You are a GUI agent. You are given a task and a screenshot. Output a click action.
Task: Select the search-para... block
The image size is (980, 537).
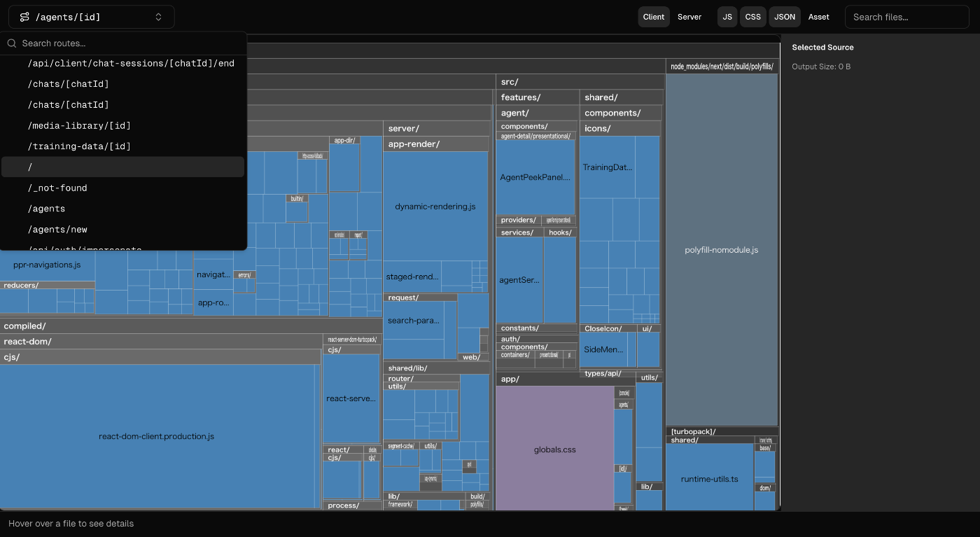414,321
